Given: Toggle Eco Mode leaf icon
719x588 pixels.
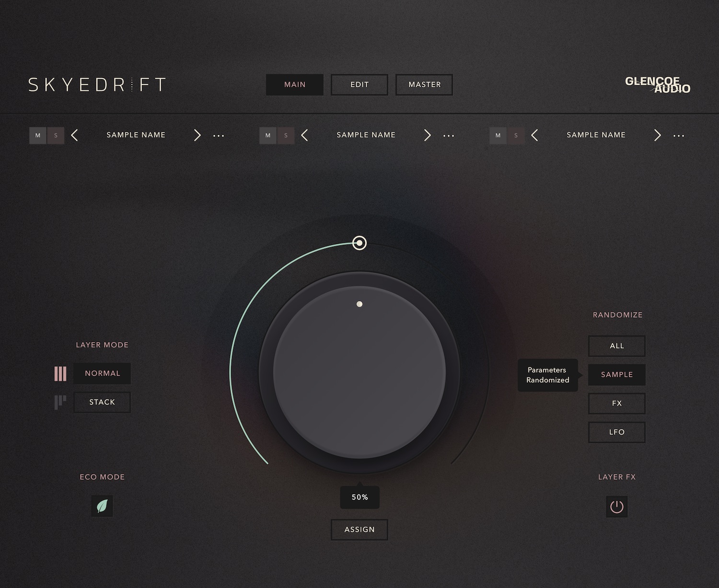Looking at the screenshot, I should [x=102, y=506].
